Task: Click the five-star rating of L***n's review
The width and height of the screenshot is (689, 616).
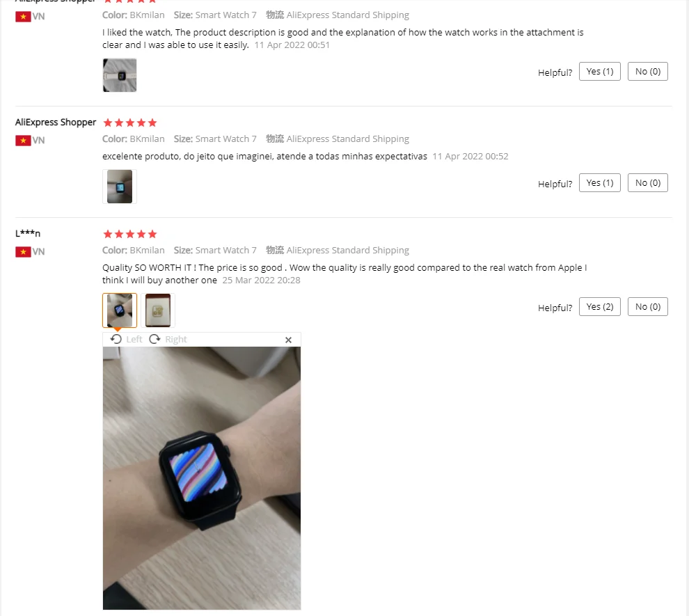Action: (129, 234)
